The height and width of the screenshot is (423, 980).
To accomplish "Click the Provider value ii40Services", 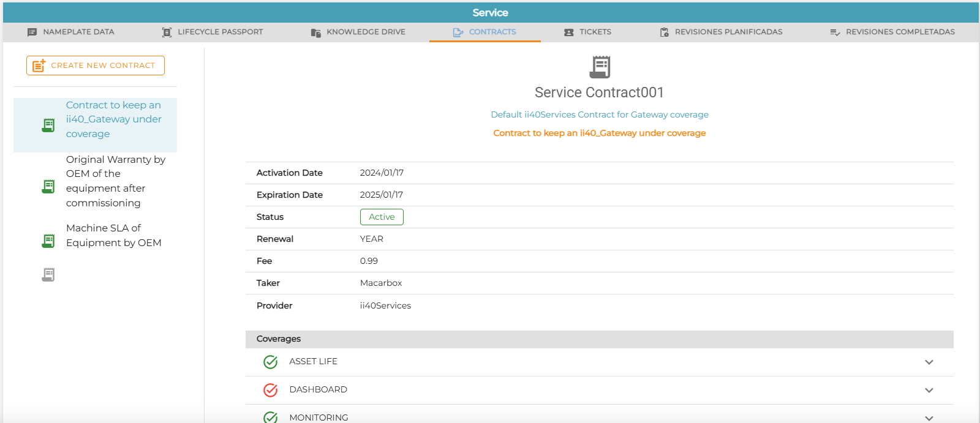I will 385,305.
